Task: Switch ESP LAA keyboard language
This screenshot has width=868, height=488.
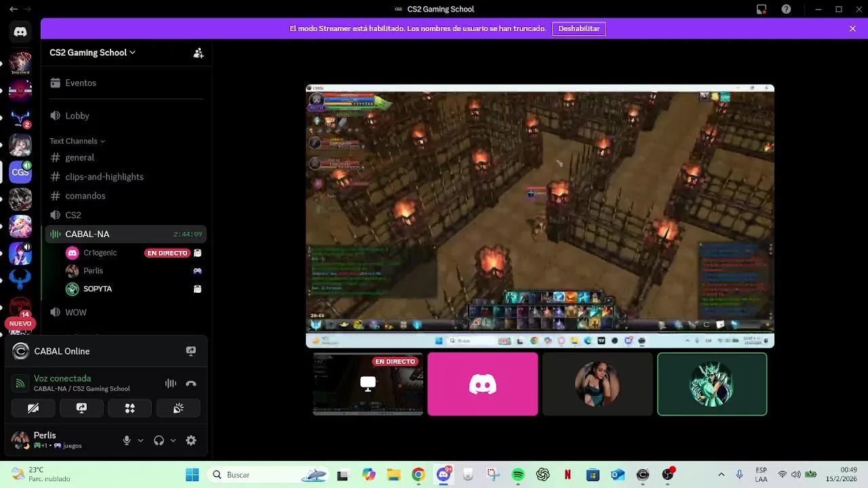Action: (x=762, y=474)
